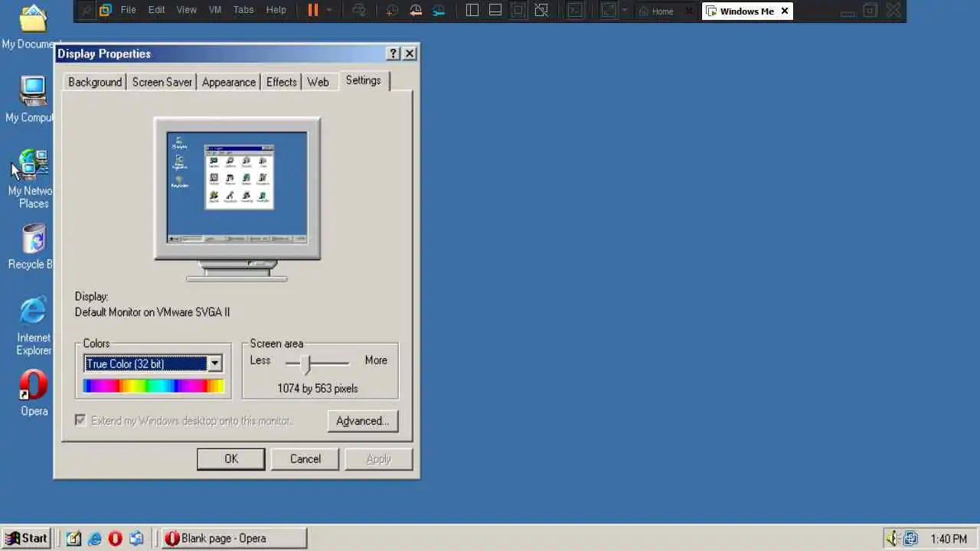Switch to the Appearance tab
This screenshot has height=551, width=980.
(x=229, y=82)
